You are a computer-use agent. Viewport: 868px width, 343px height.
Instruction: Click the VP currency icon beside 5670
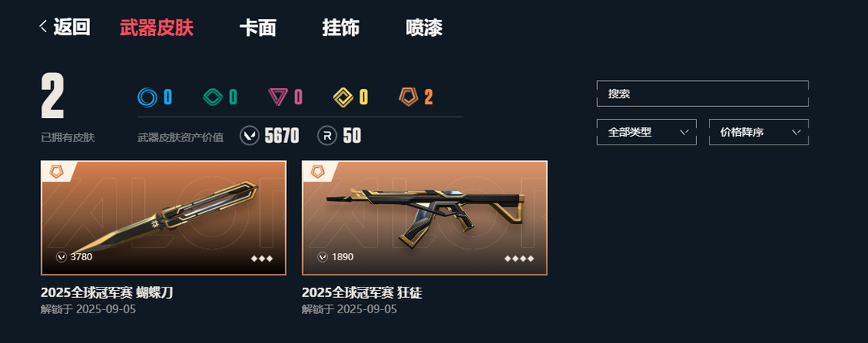click(250, 136)
